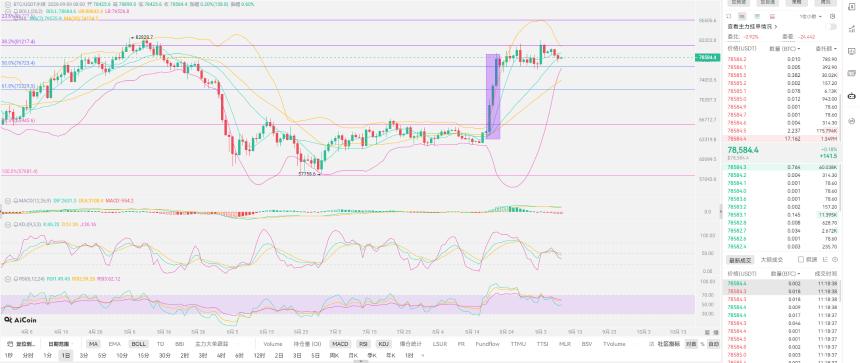
Task: Switch to the 周K timeframe
Action: point(333,355)
